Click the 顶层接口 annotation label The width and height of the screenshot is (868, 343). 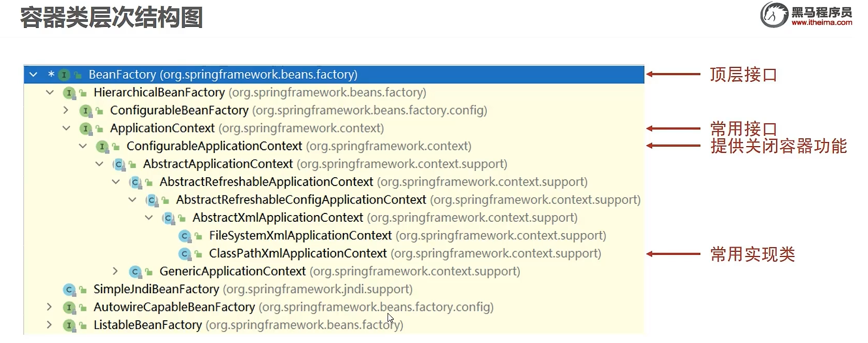[x=743, y=75]
